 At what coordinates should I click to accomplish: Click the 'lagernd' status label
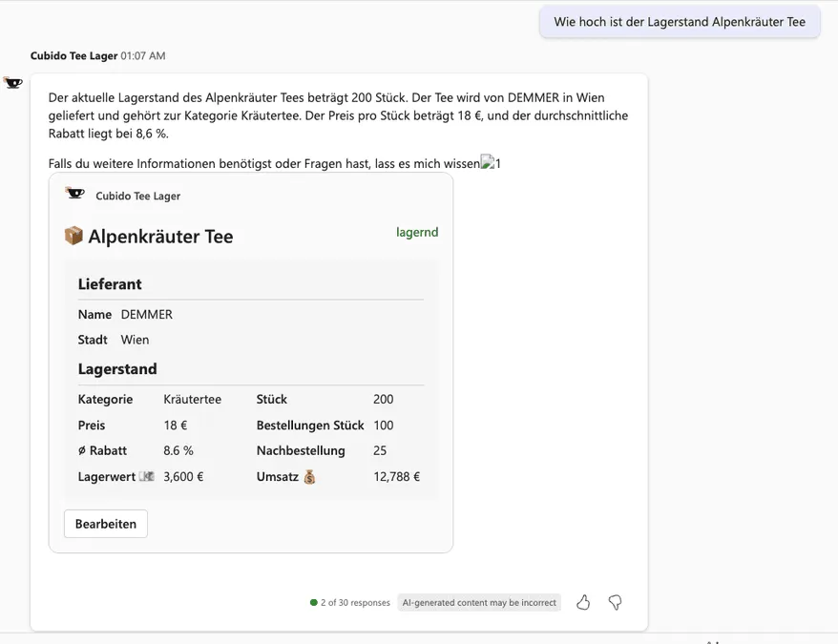click(417, 232)
